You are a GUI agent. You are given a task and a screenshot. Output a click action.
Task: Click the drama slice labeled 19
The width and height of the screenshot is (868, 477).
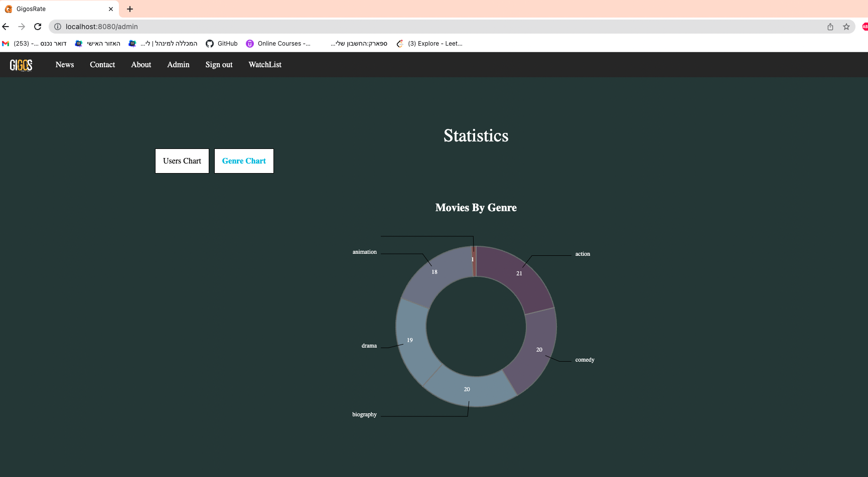click(412, 341)
